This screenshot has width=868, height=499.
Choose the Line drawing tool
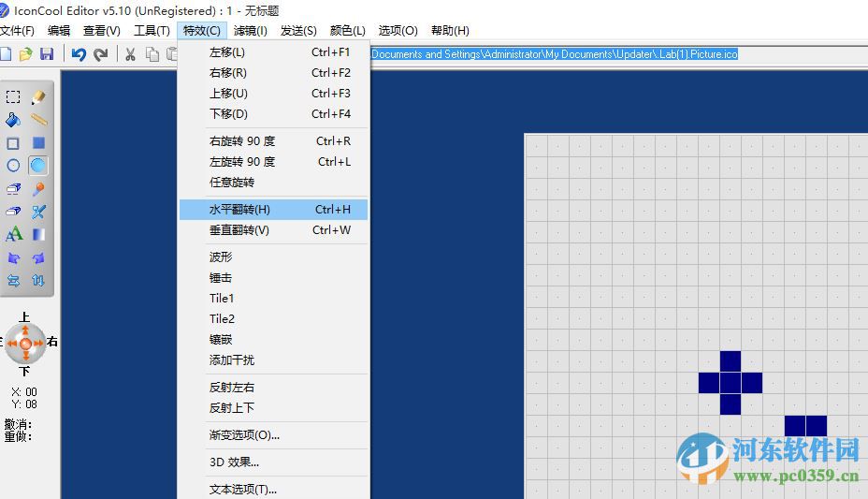pyautogui.click(x=38, y=120)
